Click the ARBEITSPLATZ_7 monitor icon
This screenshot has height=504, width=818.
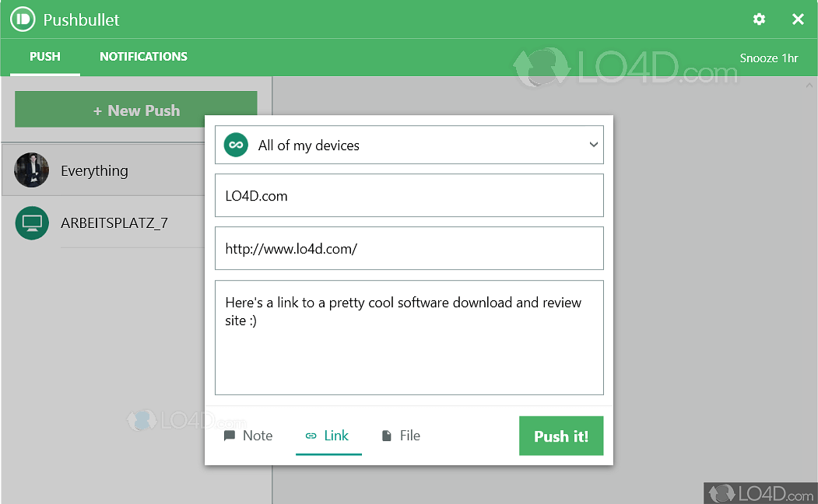pos(32,223)
